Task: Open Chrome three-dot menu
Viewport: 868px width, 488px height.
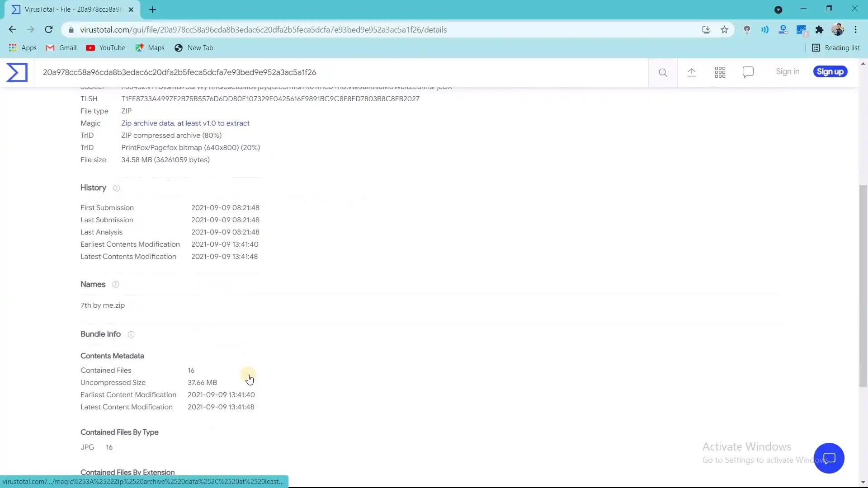Action: (856, 30)
